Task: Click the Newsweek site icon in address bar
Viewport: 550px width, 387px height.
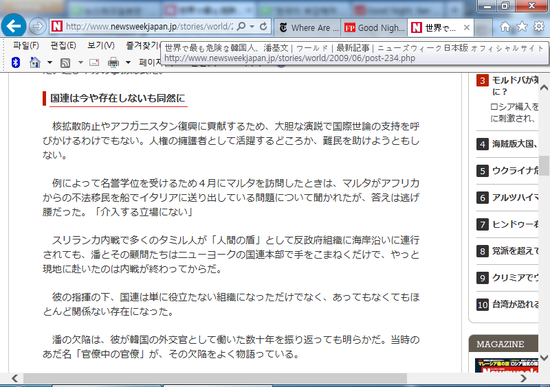Action: pos(57,26)
